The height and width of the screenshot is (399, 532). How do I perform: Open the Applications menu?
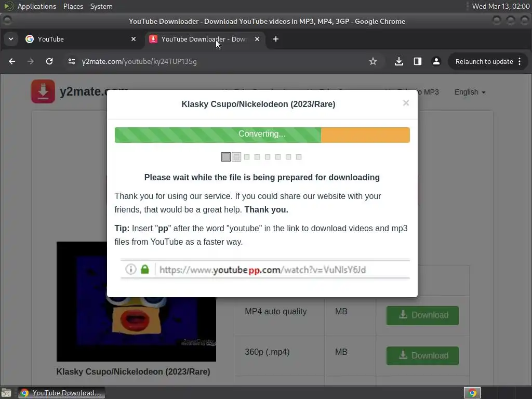[x=37, y=6]
